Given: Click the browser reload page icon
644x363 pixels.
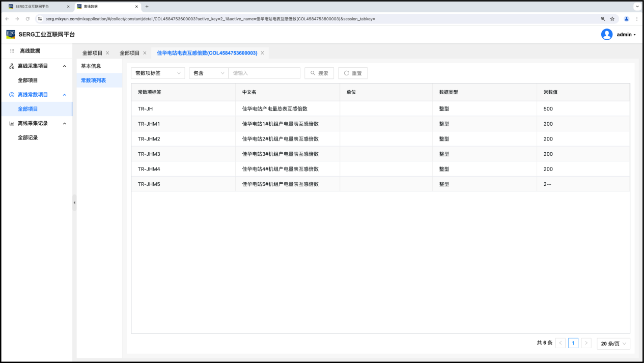Looking at the screenshot, I should [27, 19].
